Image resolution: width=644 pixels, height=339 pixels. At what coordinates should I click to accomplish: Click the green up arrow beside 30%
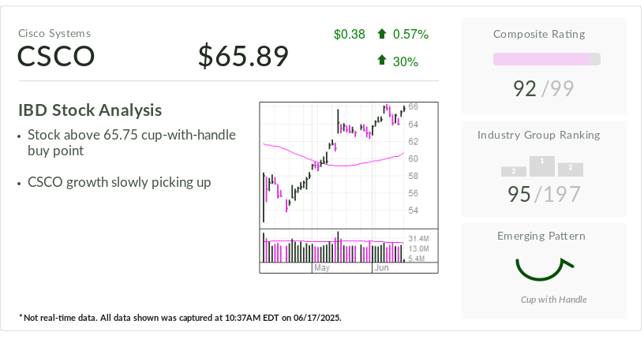tap(382, 61)
